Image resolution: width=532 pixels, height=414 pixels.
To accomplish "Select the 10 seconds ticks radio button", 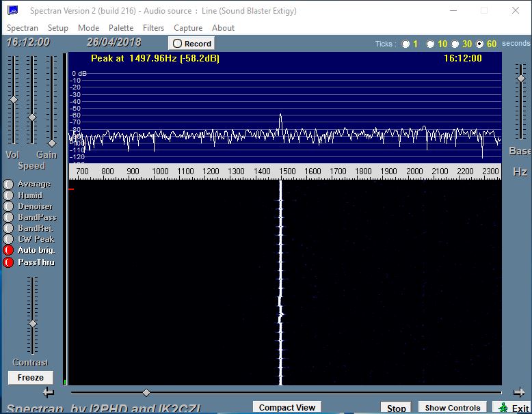I will tap(430, 44).
